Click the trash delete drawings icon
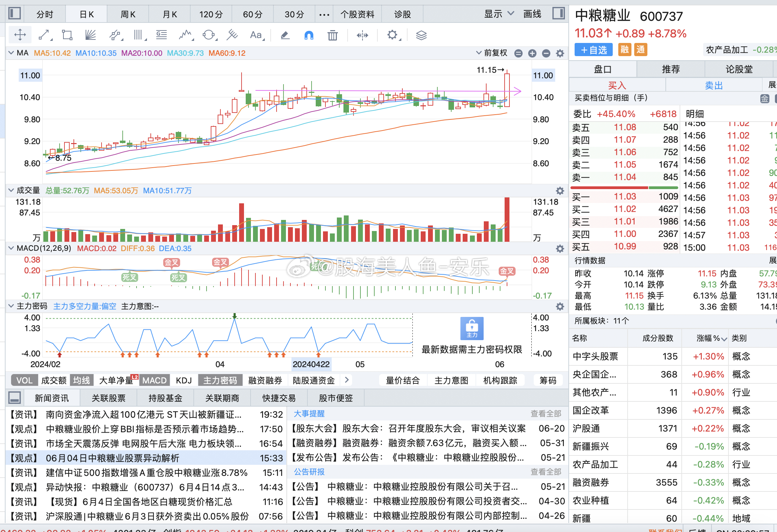The width and height of the screenshot is (777, 532). pos(333,35)
